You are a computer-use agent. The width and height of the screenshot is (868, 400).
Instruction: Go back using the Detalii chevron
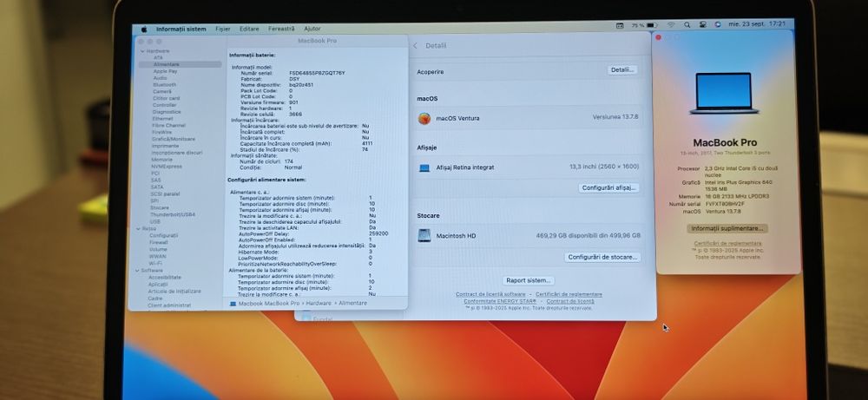click(x=416, y=45)
